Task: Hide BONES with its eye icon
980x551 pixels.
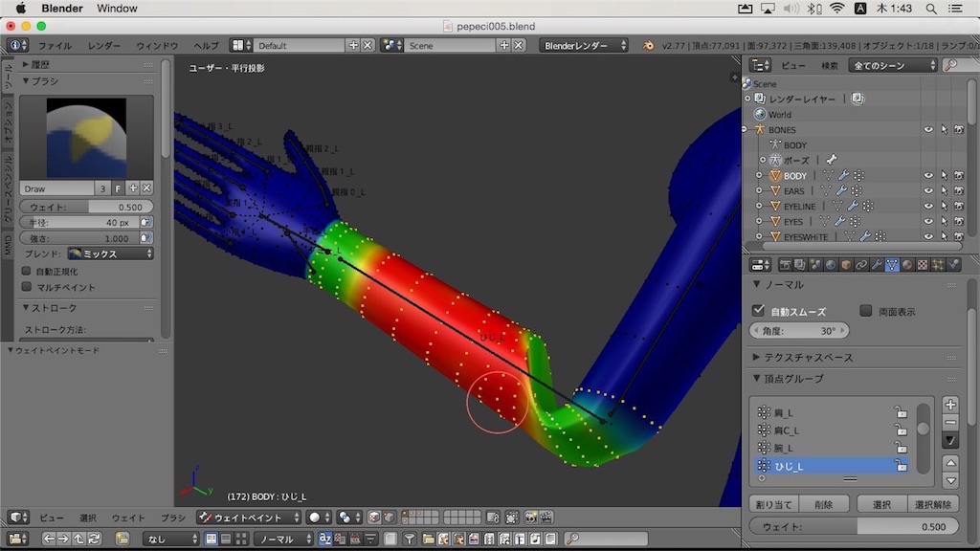Action: point(928,129)
